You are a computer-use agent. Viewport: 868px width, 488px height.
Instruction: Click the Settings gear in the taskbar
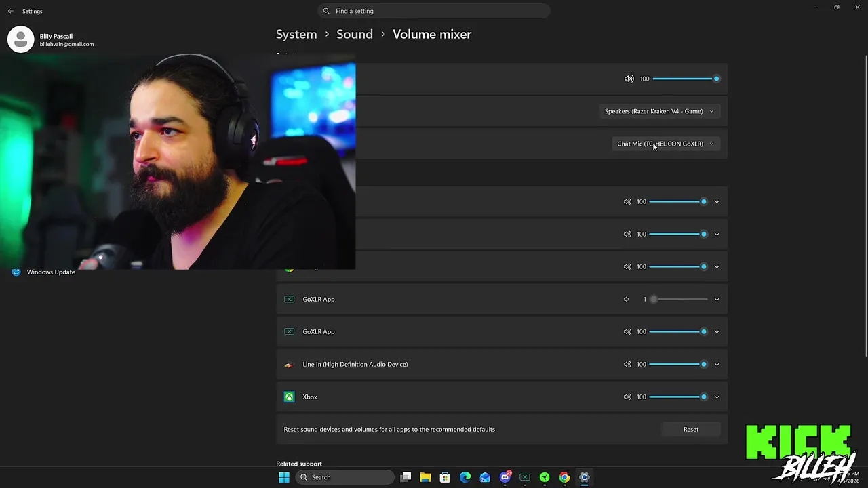click(585, 477)
